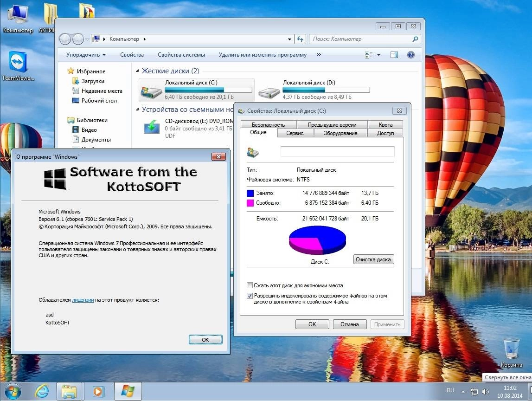Image resolution: width=532 pixels, height=401 pixels.
Task: Switch to the Сервис tab
Action: (295, 133)
